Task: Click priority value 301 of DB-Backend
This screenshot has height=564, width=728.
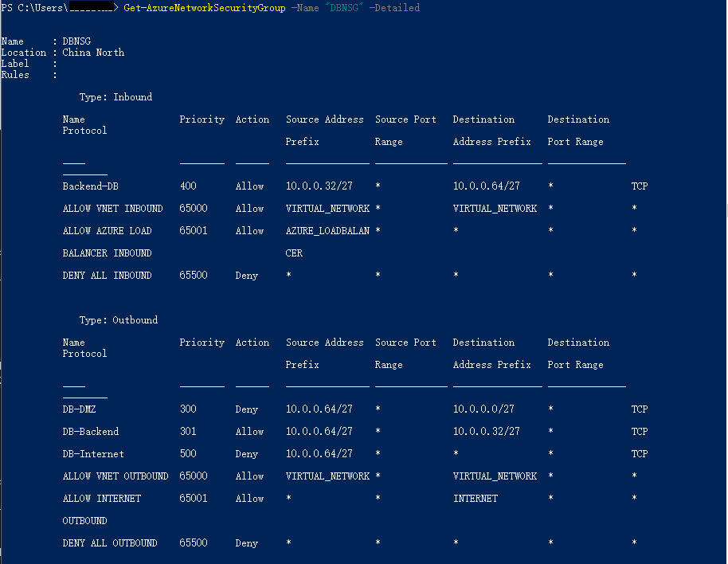Action: tap(188, 432)
